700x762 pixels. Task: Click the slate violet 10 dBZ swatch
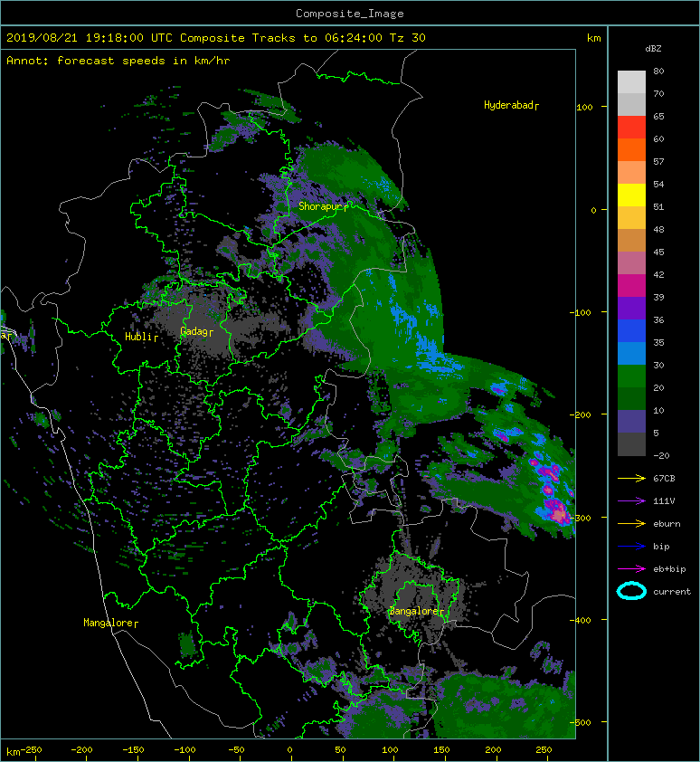pyautogui.click(x=631, y=421)
